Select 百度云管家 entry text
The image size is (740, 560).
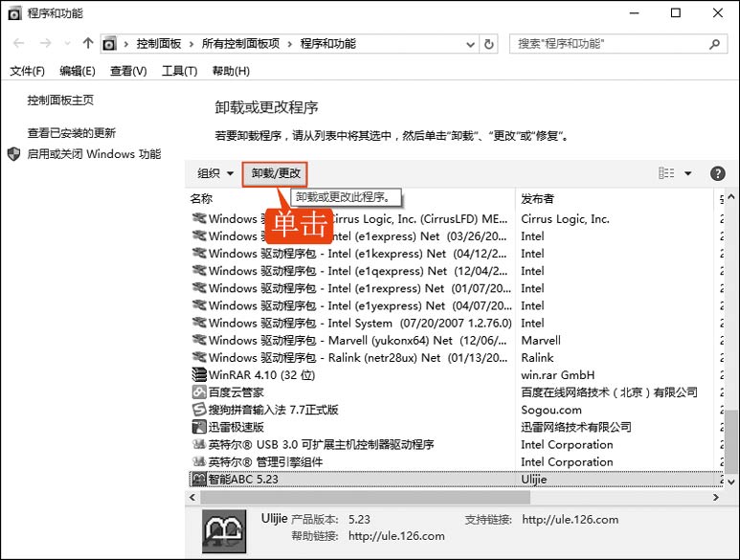pyautogui.click(x=235, y=392)
